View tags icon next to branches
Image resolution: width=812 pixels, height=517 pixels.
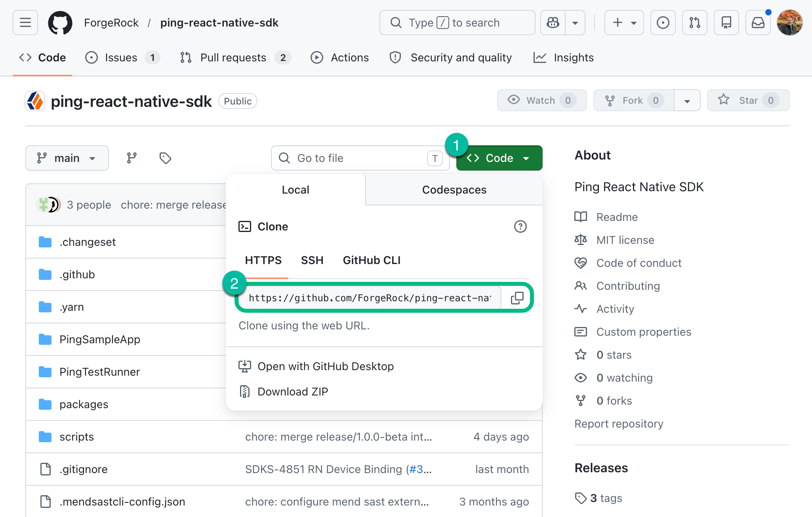pyautogui.click(x=165, y=158)
